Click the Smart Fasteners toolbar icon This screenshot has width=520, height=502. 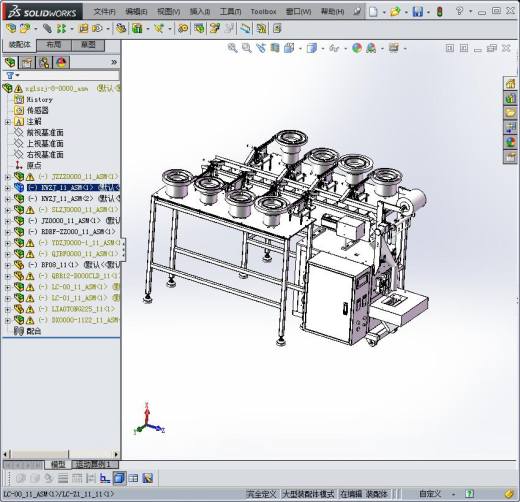point(83,29)
